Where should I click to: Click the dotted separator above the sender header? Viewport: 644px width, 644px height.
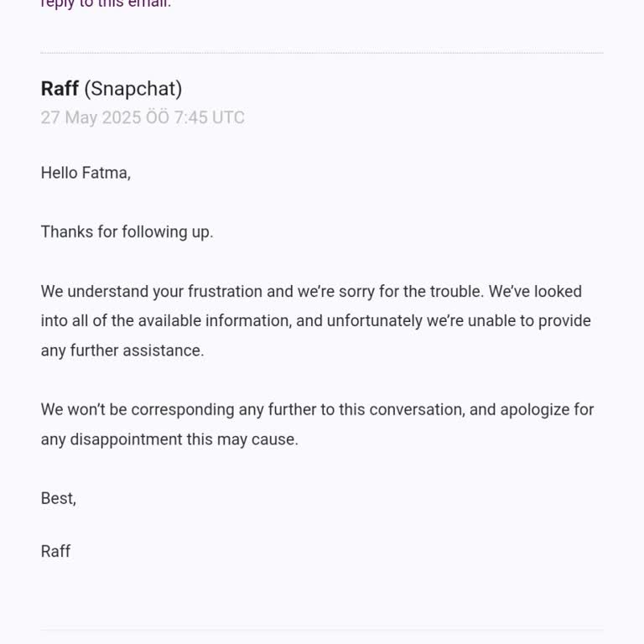tap(322, 54)
